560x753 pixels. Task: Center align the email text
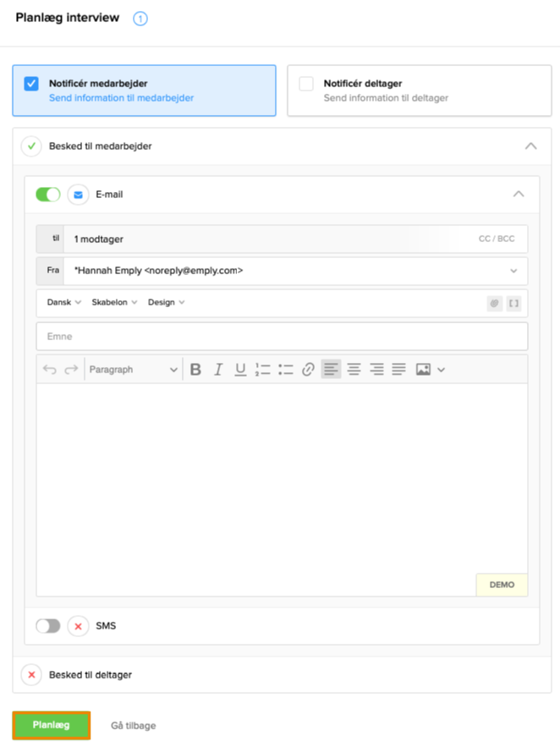[x=354, y=370]
